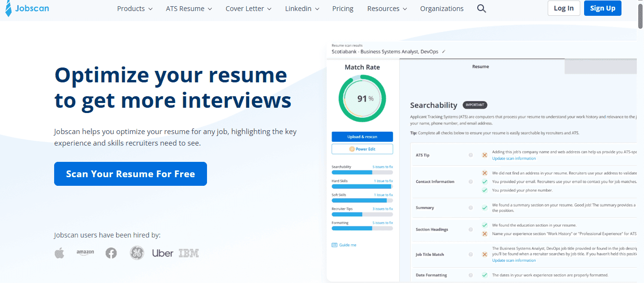Click the Guide me link
Viewport: 644px width, 283px height.
[x=347, y=245]
